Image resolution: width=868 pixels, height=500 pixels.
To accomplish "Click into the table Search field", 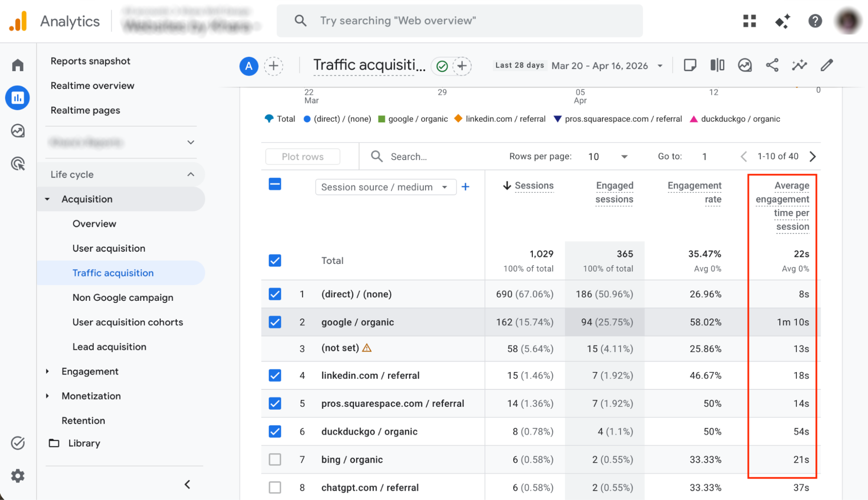I will click(x=417, y=156).
